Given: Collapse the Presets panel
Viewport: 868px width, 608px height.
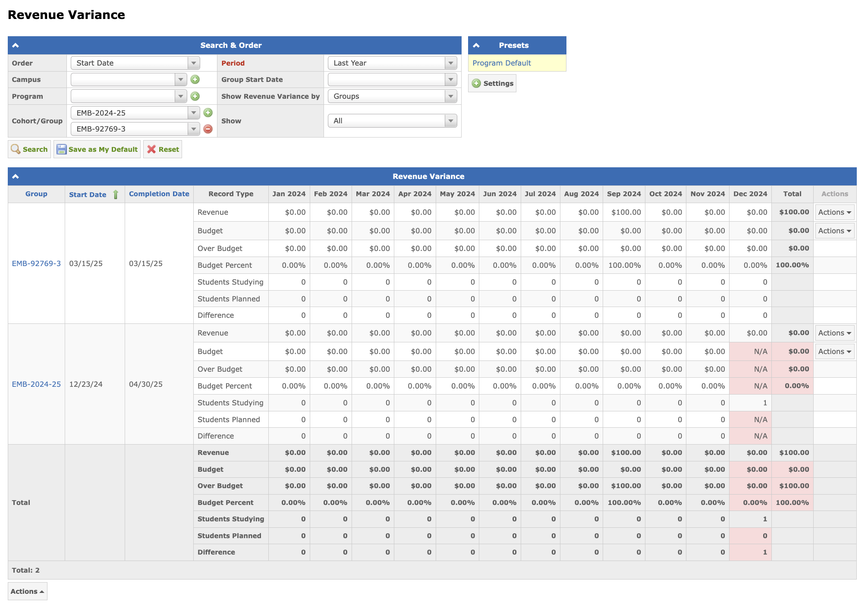Looking at the screenshot, I should coord(476,45).
